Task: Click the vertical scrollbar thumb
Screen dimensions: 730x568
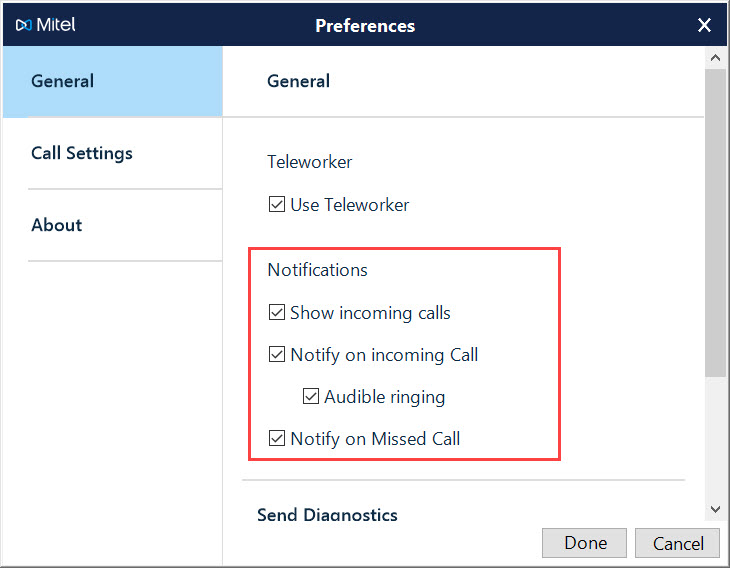Action: click(714, 220)
